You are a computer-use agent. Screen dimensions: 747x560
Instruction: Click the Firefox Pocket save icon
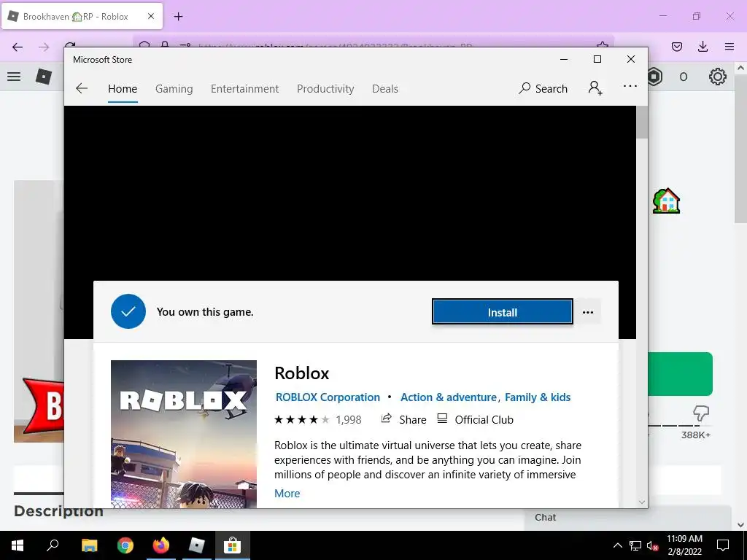(x=677, y=47)
